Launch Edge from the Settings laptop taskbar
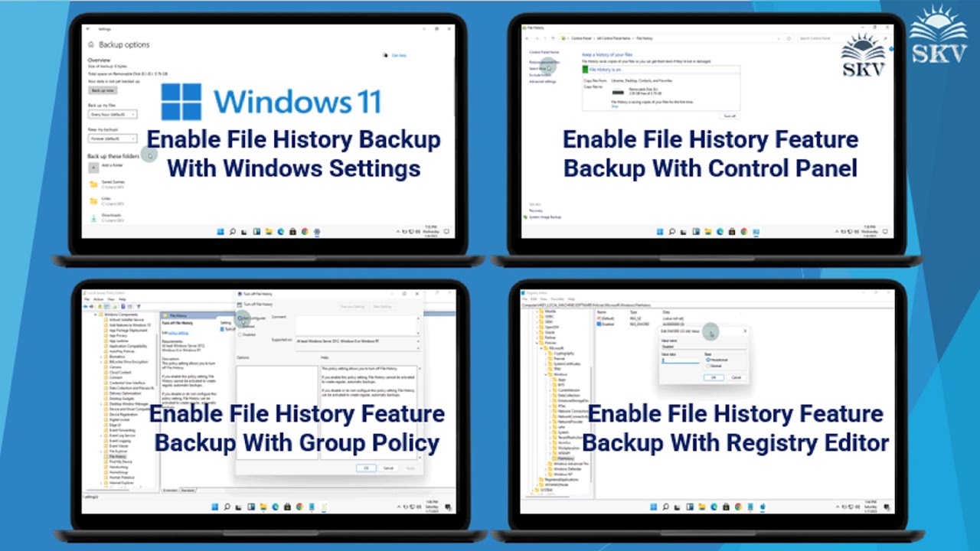The height and width of the screenshot is (551, 980). [280, 231]
